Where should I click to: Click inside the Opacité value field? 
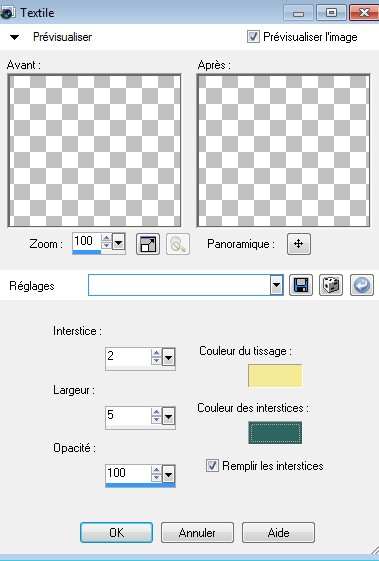click(128, 473)
